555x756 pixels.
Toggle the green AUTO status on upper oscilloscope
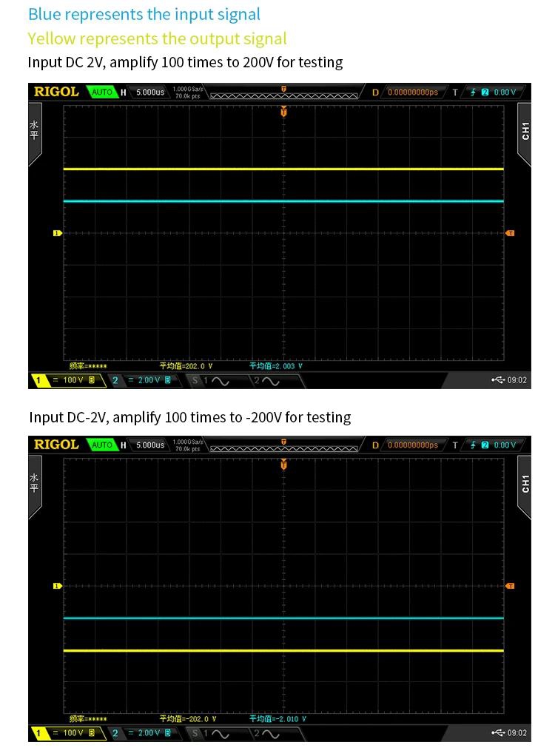point(101,92)
